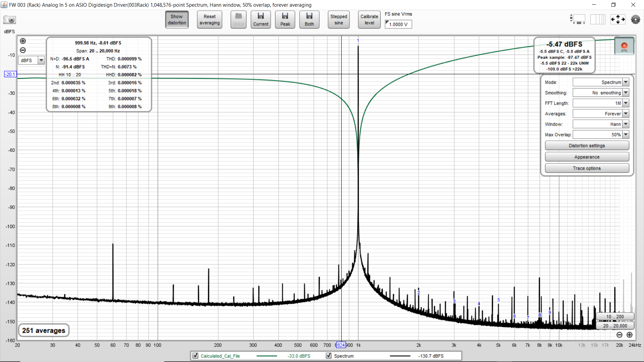Click the Span: 20 .. 20,000 Hz text
The height and width of the screenshot is (362, 644).
pyautogui.click(x=98, y=51)
